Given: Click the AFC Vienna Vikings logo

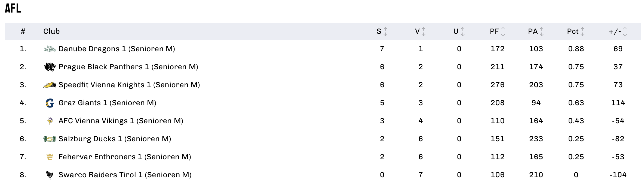Looking at the screenshot, I should click(50, 121).
